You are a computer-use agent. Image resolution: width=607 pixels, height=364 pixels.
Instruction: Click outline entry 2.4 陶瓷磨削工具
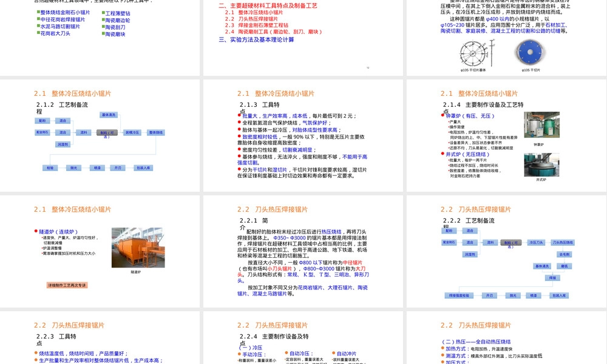click(273, 32)
